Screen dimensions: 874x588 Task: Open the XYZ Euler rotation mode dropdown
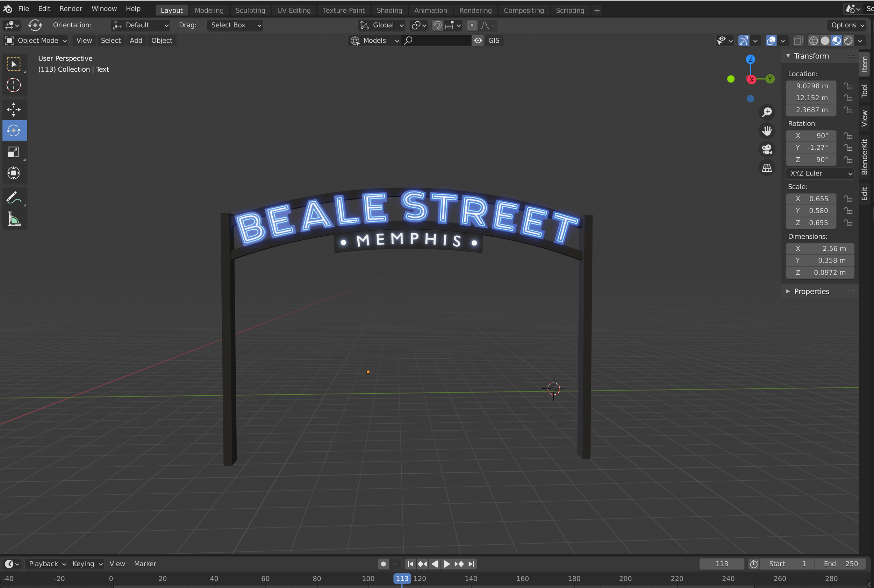819,173
